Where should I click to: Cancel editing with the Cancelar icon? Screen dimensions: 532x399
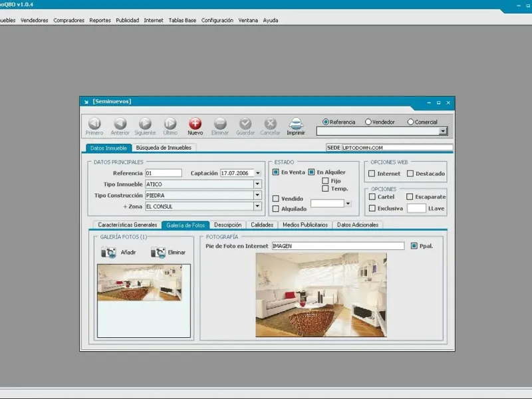pos(271,124)
